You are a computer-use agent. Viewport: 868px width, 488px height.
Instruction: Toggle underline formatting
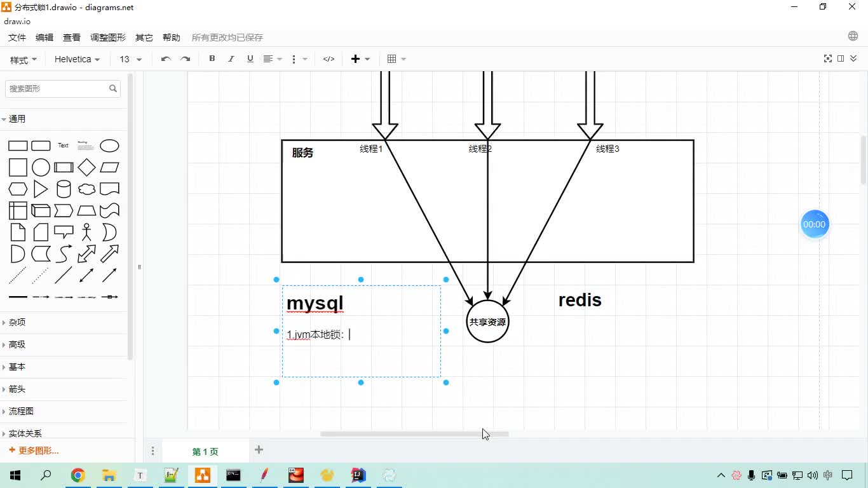[250, 58]
